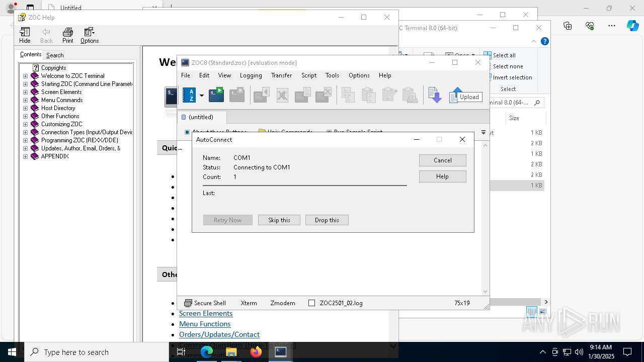This screenshot has height=362, width=644.
Task: Click the Quick Connection terminal icon with green arrow
Action: click(x=216, y=95)
